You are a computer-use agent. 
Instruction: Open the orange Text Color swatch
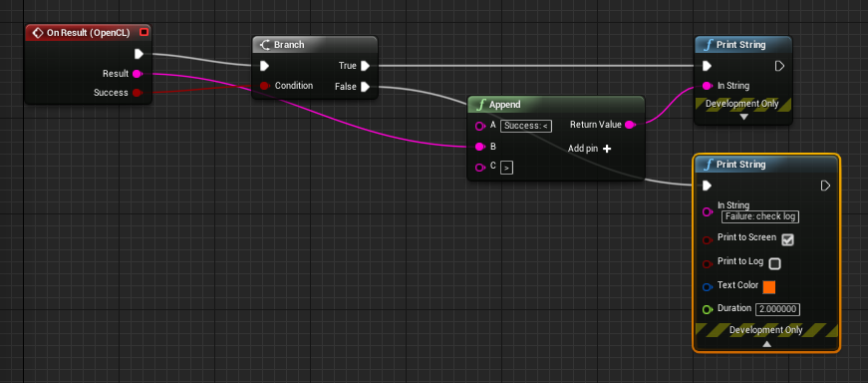click(769, 287)
